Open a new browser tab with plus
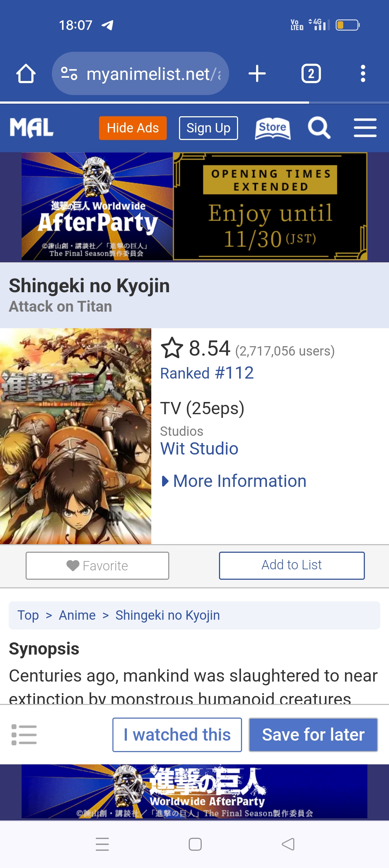This screenshot has width=389, height=868. pyautogui.click(x=257, y=74)
